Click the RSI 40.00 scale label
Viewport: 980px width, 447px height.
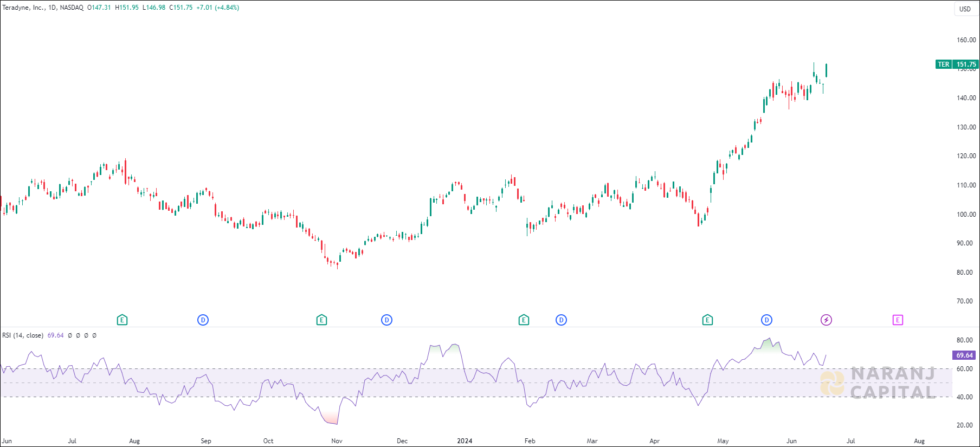pyautogui.click(x=964, y=397)
